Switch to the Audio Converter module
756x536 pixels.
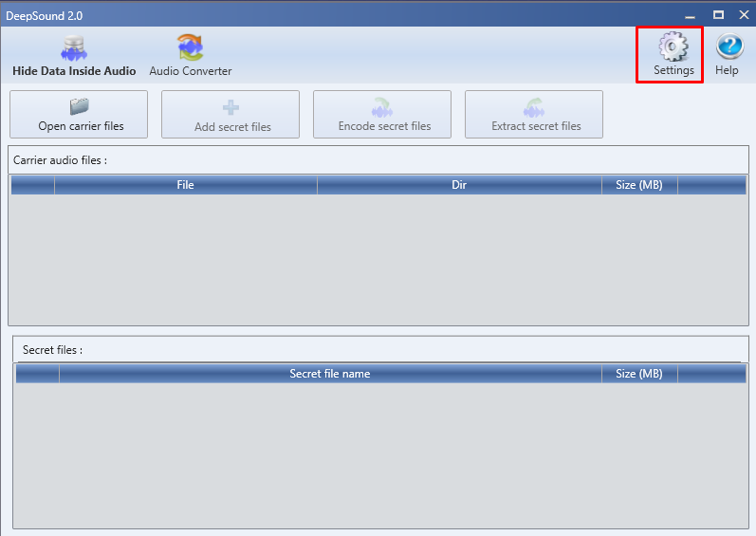click(191, 56)
